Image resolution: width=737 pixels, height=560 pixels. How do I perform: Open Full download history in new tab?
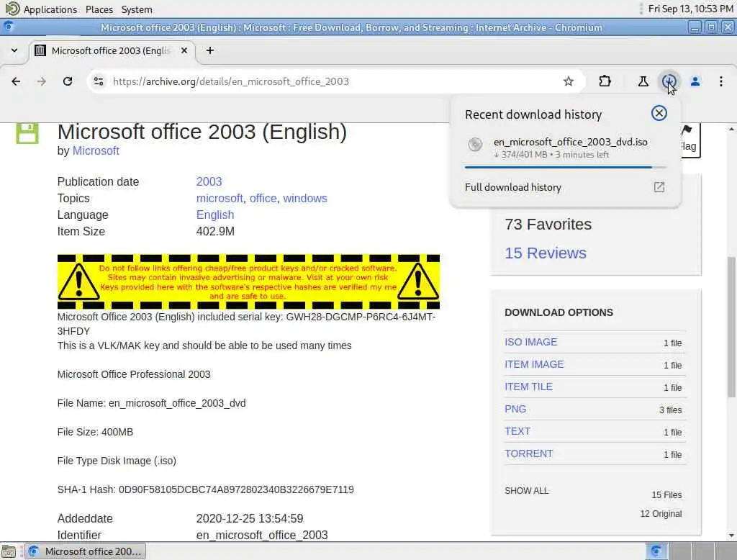659,187
